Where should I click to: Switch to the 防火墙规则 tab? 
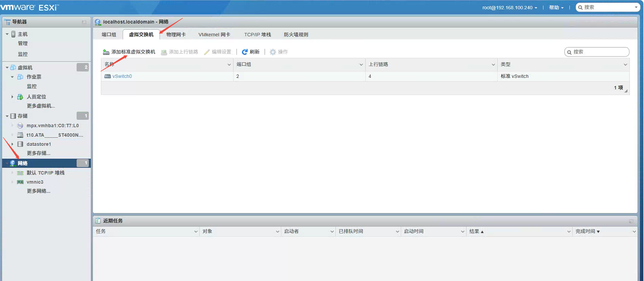296,35
